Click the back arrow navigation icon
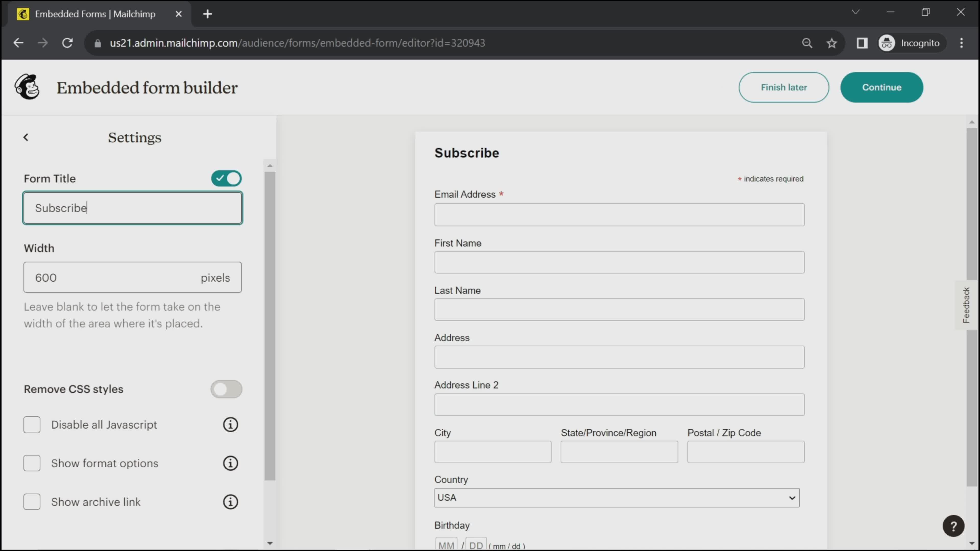The height and width of the screenshot is (551, 980). click(26, 137)
